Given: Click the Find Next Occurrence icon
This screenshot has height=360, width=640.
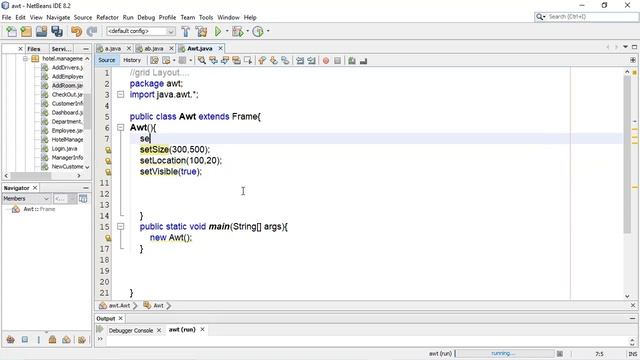Looking at the screenshot, I should (x=225, y=60).
